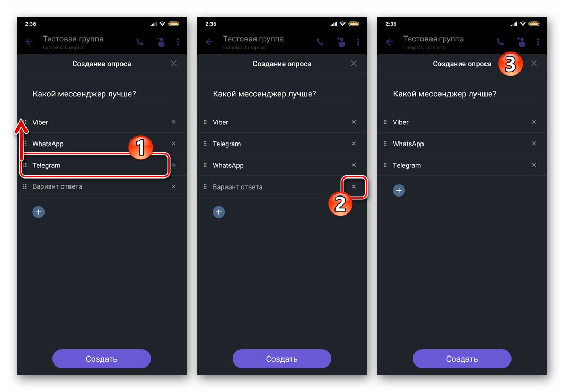This screenshot has width=564, height=392.
Task: Tap the 'Создать' button in right screenshot
Action: pos(462,359)
